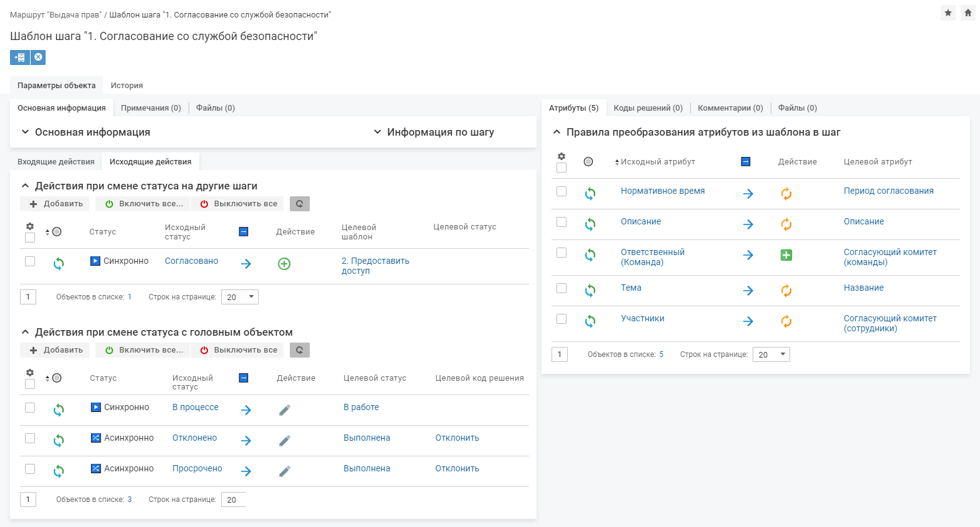Select the Тема attribute checkbox
980x527 pixels.
pos(562,288)
